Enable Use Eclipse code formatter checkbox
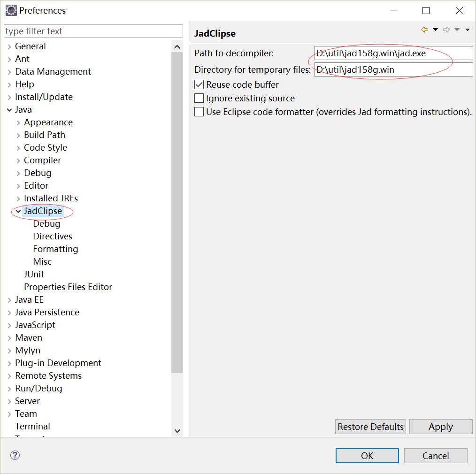This screenshot has width=476, height=474. pyautogui.click(x=199, y=112)
